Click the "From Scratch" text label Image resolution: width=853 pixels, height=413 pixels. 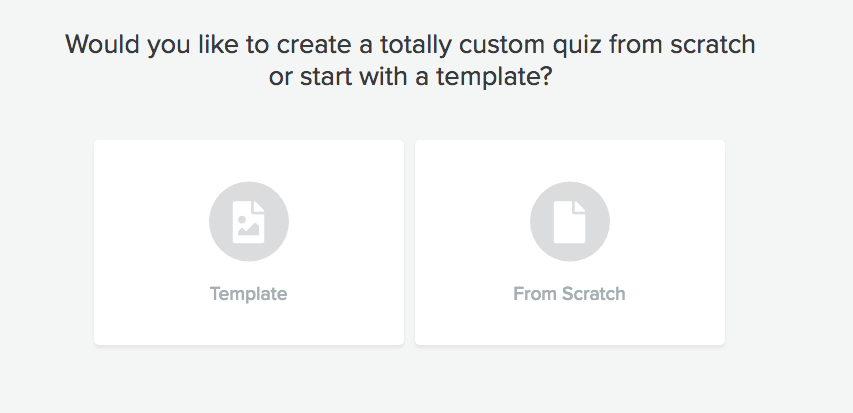(569, 294)
